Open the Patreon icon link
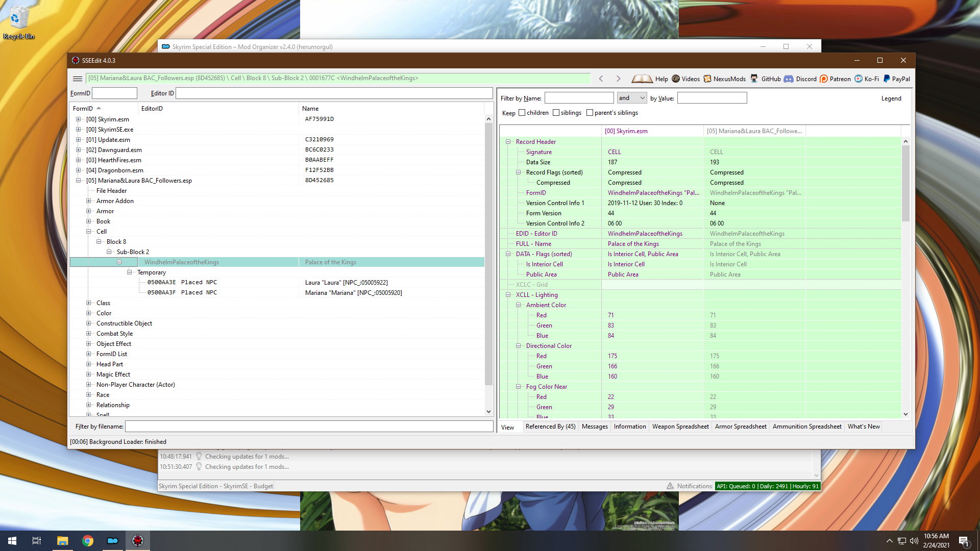980x551 pixels. pos(824,79)
